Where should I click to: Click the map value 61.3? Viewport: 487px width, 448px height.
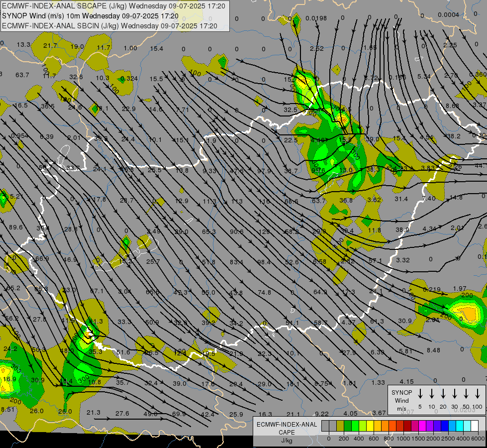[377, 321]
